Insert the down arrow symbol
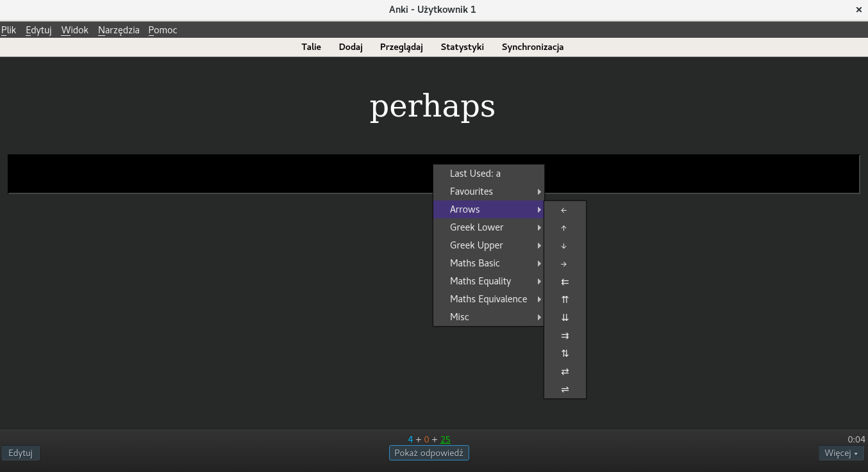Viewport: 868px width, 472px height. [x=564, y=246]
